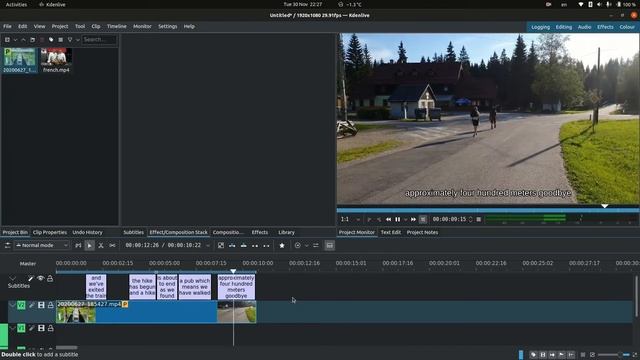Image resolution: width=640 pixels, height=360 pixels.
Task: Open the timecode format dropdown in timeline toolbar
Action: tap(208, 245)
